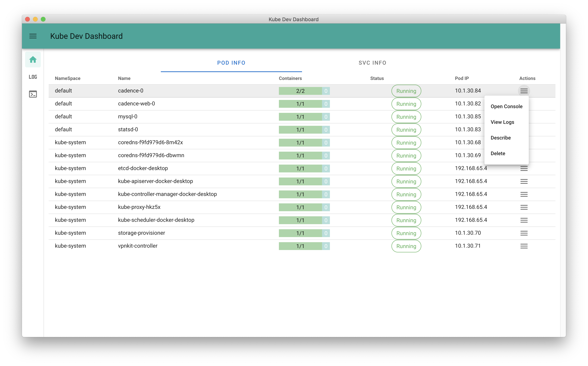The width and height of the screenshot is (588, 366).
Task: Open actions menu for storage-provisioner pod
Action: [x=524, y=233]
